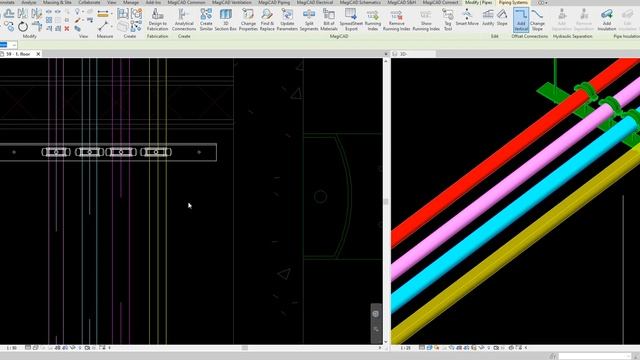
Task: Select the Piping Systems contextual tab
Action: click(x=513, y=2)
